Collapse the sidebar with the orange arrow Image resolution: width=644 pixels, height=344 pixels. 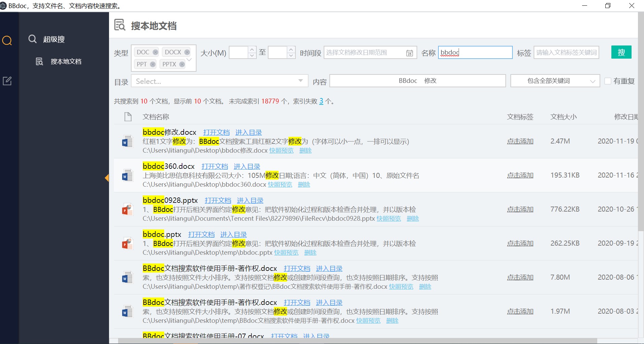click(x=107, y=178)
